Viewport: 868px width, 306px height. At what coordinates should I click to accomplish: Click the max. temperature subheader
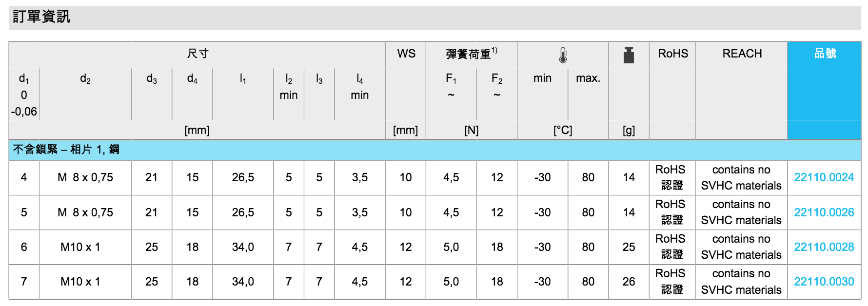point(588,78)
